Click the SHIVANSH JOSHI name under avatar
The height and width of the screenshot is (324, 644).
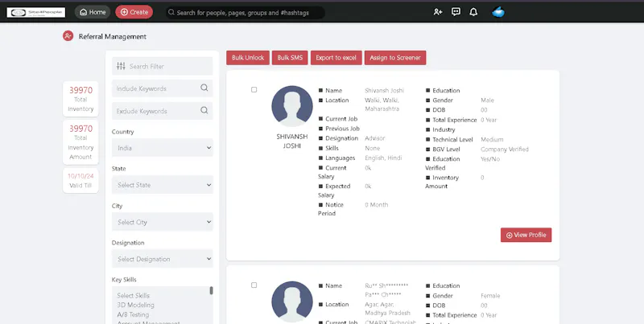click(292, 141)
